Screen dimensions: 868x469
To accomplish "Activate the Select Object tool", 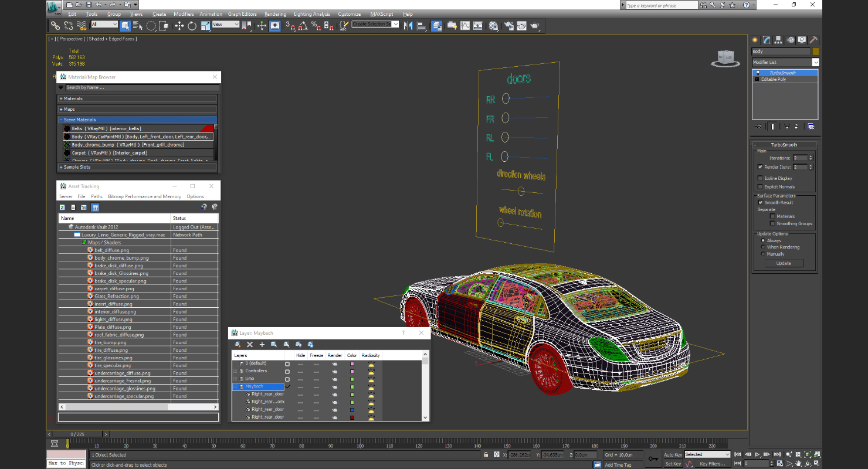I will [x=126, y=26].
